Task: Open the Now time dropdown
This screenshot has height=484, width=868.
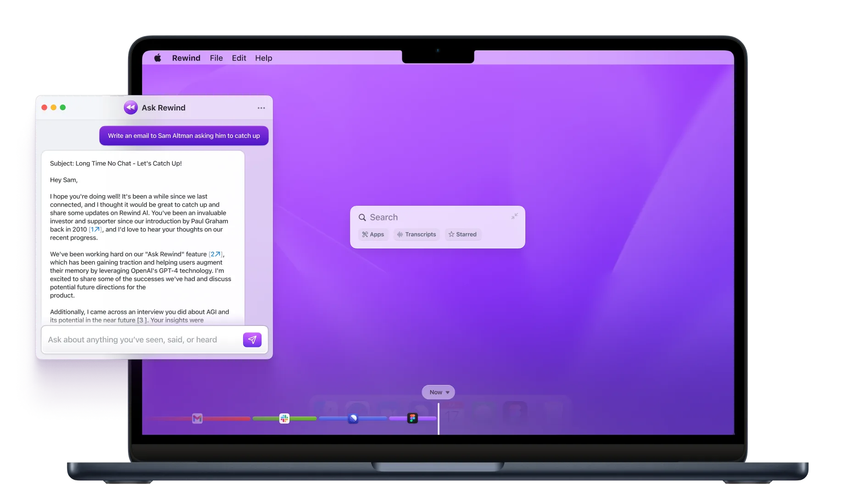Action: tap(439, 392)
